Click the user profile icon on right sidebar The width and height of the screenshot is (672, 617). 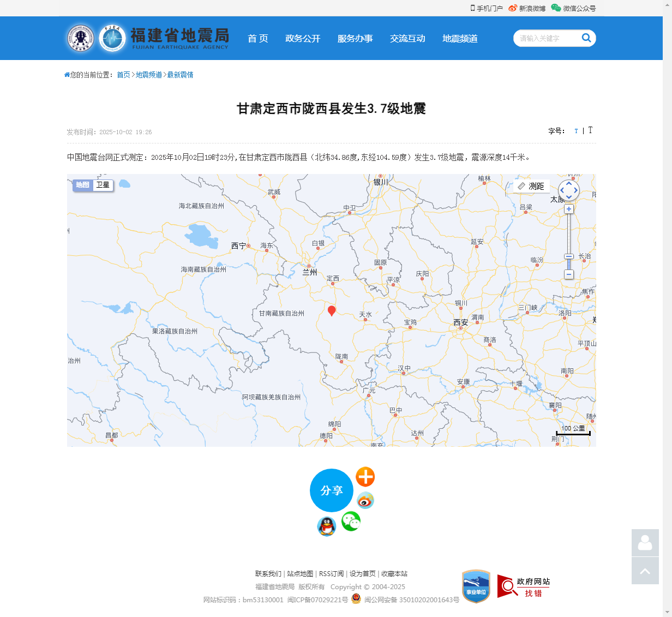tap(645, 543)
